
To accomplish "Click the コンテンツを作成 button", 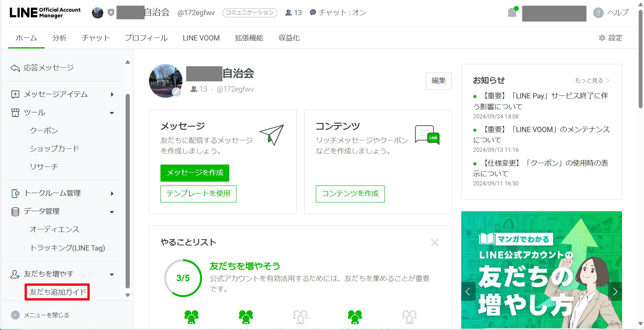I will 350,194.
